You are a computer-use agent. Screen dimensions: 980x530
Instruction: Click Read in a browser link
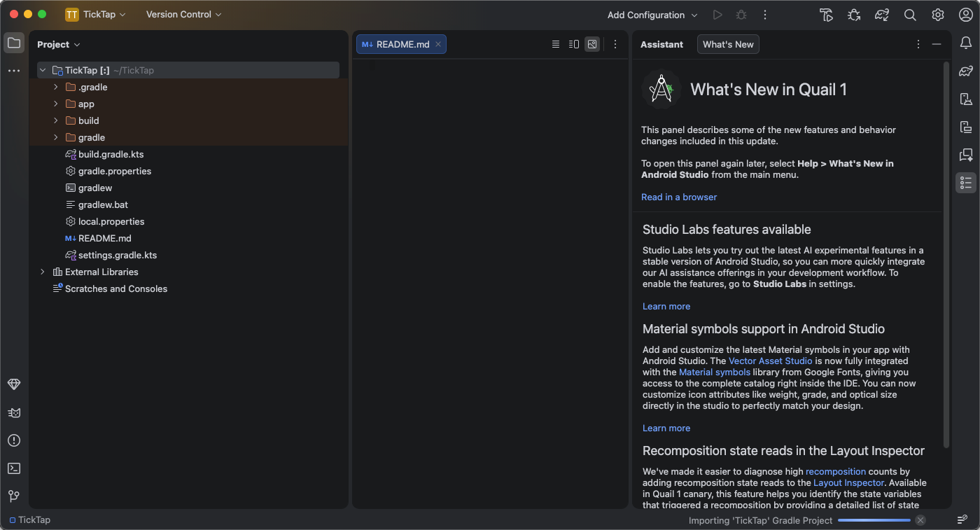point(679,197)
